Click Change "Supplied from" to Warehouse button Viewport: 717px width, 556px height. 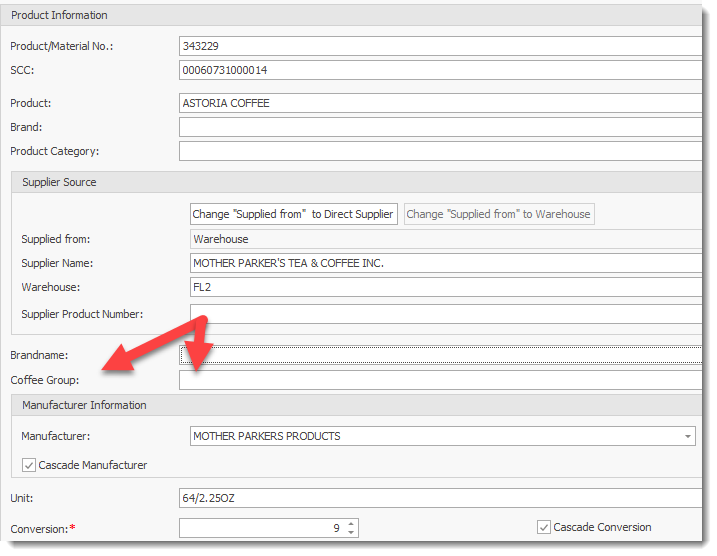(498, 214)
